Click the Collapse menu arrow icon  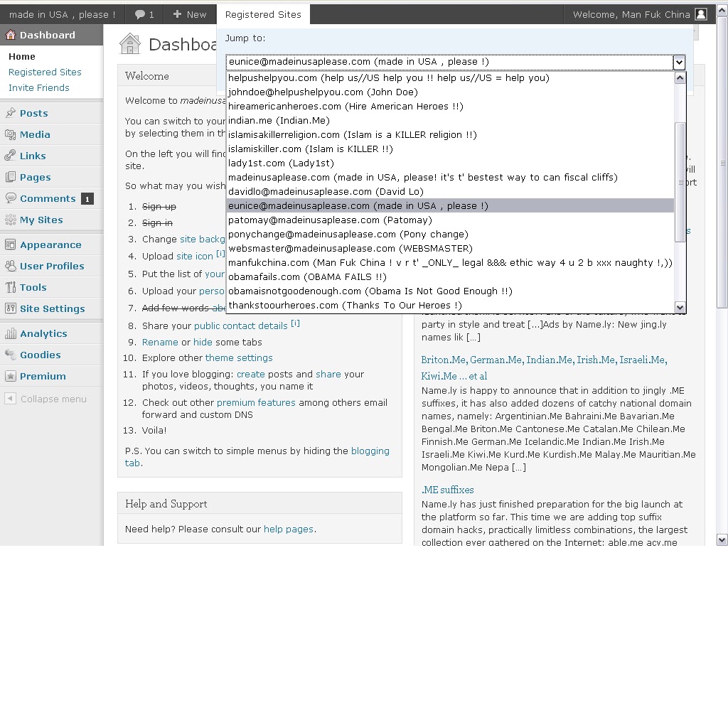(10, 399)
